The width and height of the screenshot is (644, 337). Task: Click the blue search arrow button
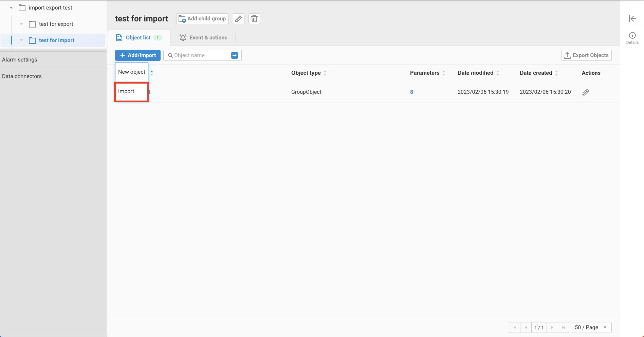[235, 55]
